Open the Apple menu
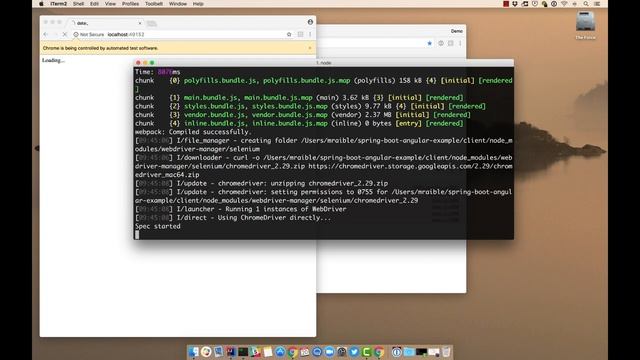The width and height of the screenshot is (640, 360). coord(41,4)
